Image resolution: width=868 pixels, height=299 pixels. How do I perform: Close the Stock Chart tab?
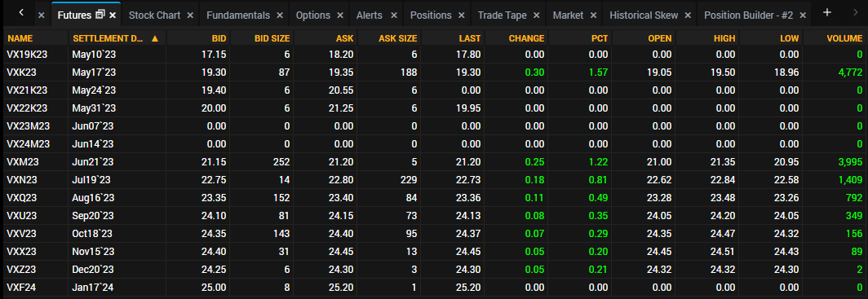point(190,15)
